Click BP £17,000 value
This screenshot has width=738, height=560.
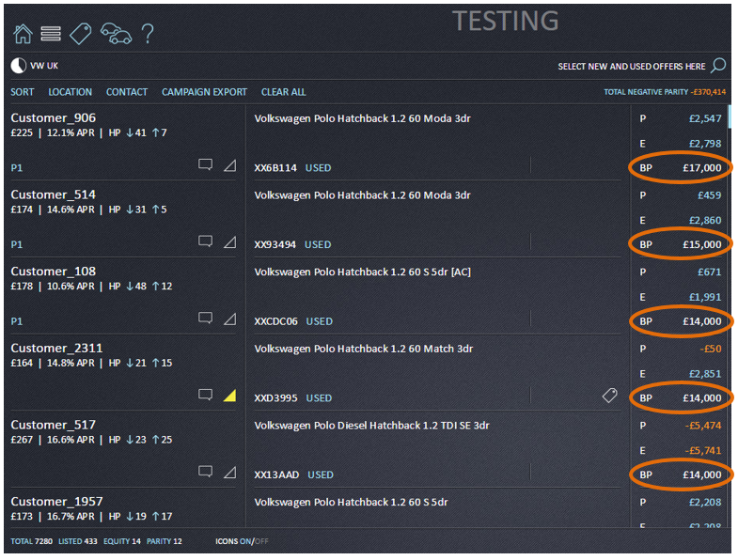pyautogui.click(x=701, y=168)
